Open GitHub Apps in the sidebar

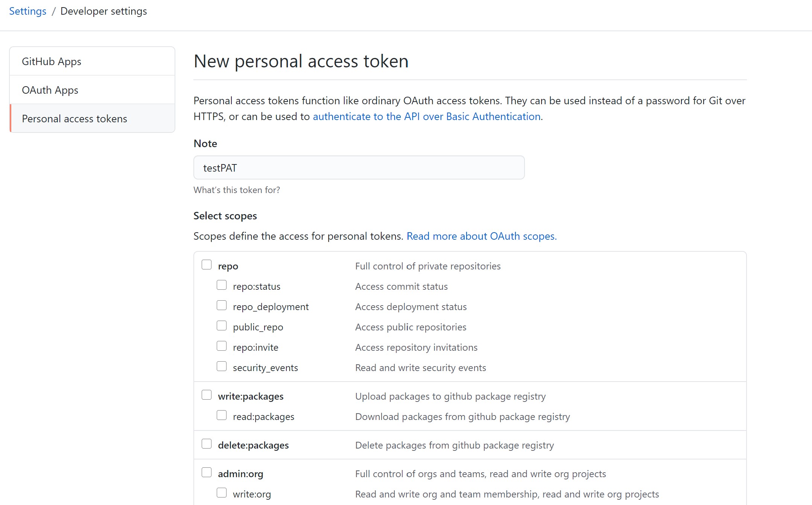pos(92,61)
